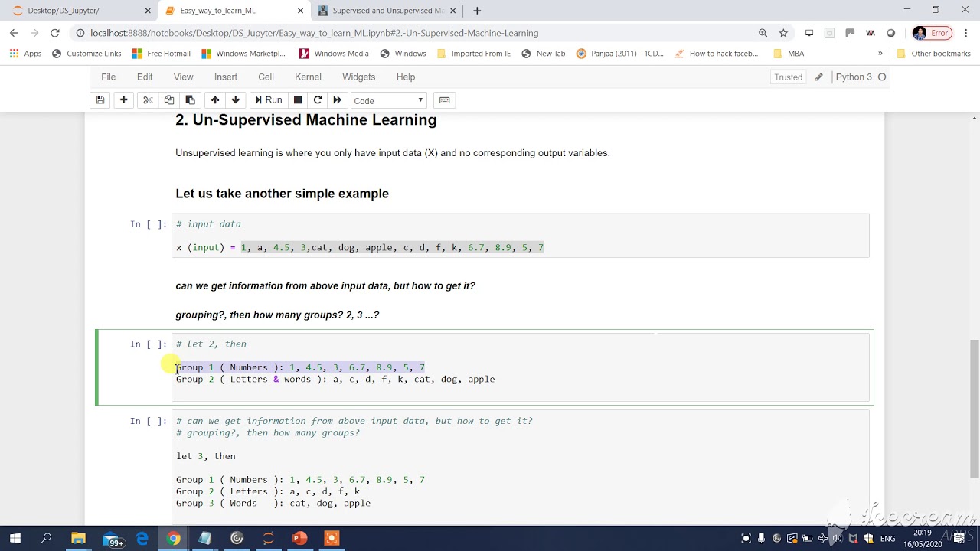Reload the browser page
Screen dimensions: 980x551
[55, 33]
